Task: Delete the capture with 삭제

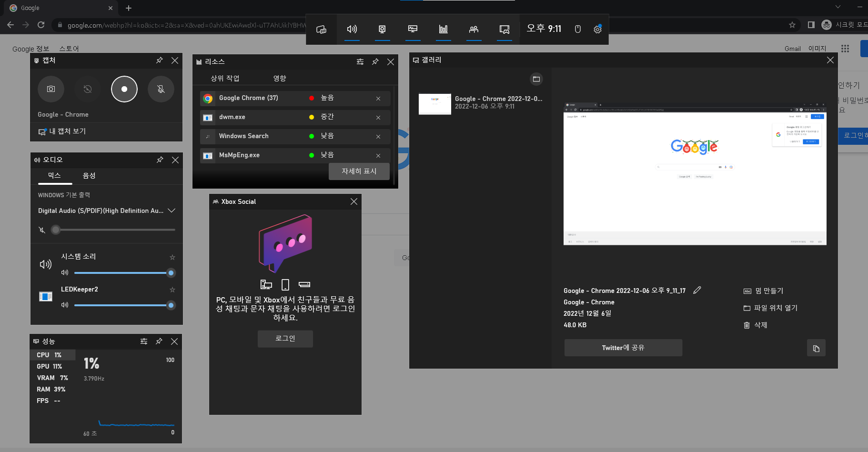Action: tap(756, 325)
